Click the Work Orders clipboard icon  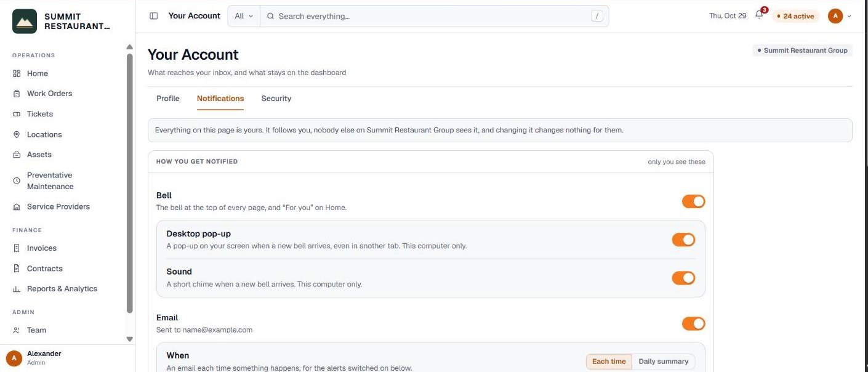(17, 94)
